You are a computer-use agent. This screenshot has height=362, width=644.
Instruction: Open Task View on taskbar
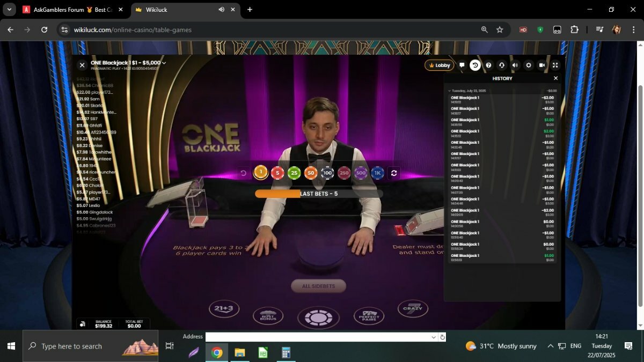pyautogui.click(x=170, y=346)
